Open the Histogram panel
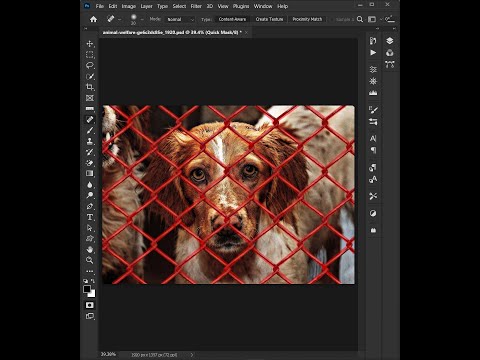This screenshot has height=360, width=480. [x=373, y=93]
